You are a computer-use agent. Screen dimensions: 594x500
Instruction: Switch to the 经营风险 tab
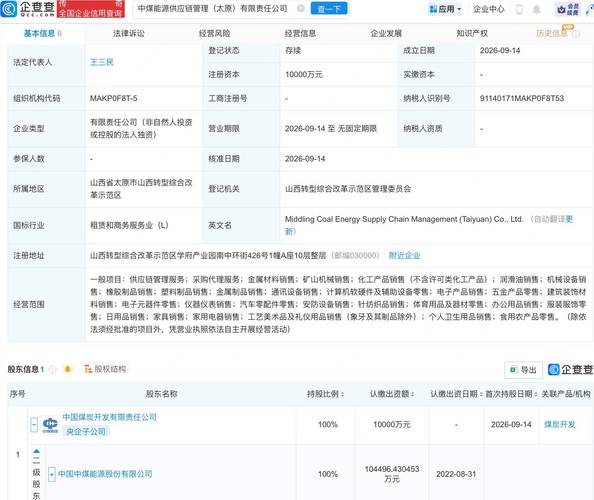pos(215,33)
